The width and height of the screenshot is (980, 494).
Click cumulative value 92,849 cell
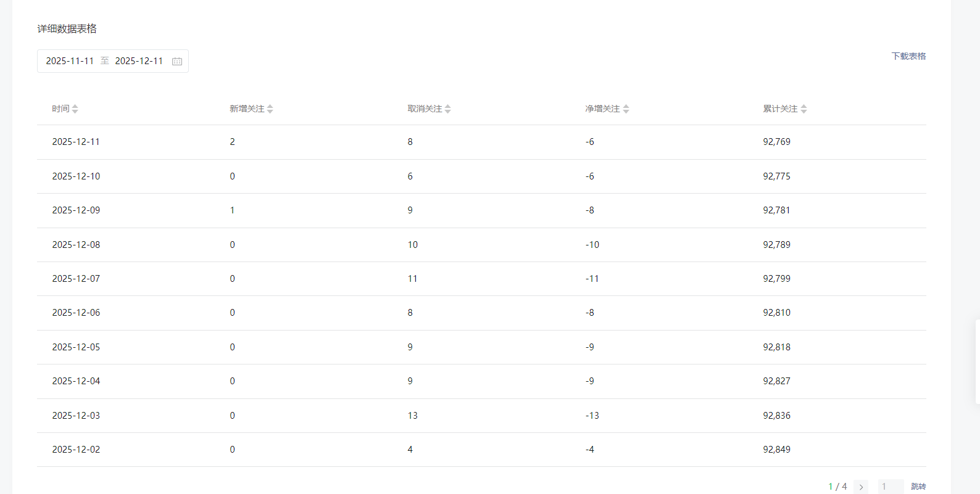[776, 450]
